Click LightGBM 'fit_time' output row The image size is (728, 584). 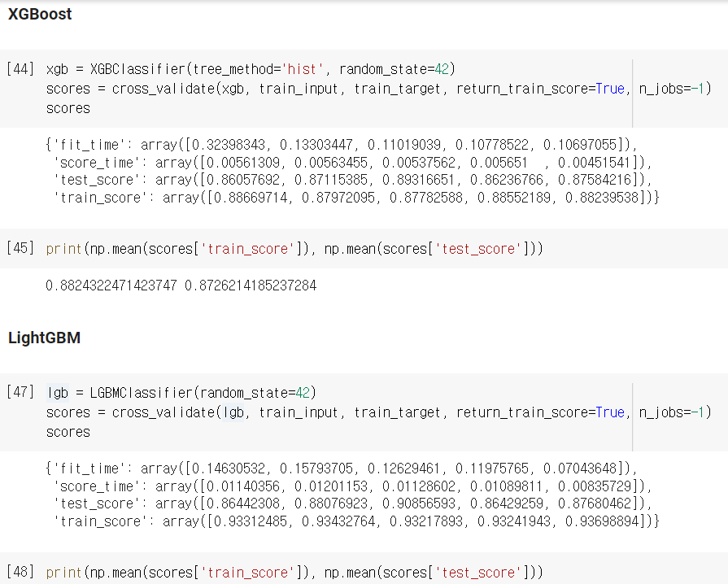[342, 468]
